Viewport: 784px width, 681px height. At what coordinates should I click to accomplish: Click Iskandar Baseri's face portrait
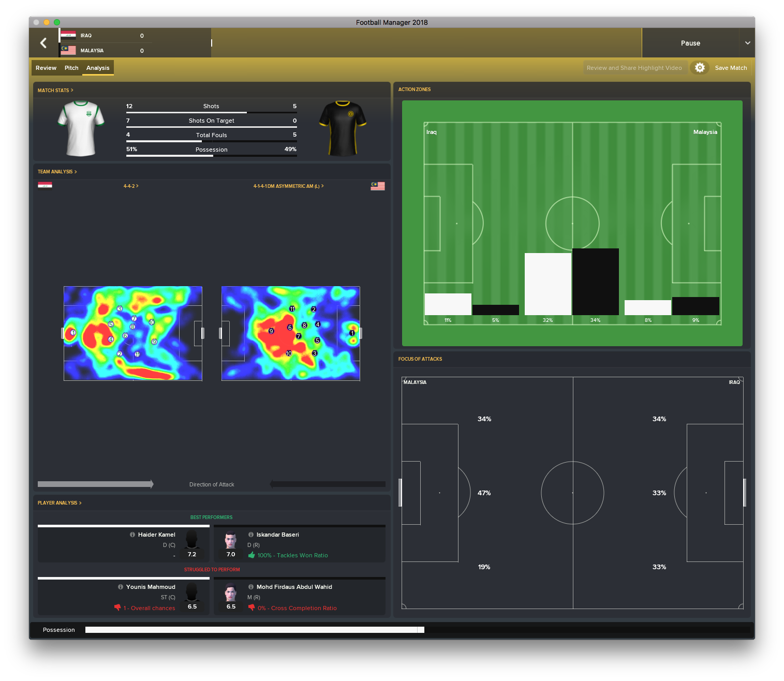231,540
